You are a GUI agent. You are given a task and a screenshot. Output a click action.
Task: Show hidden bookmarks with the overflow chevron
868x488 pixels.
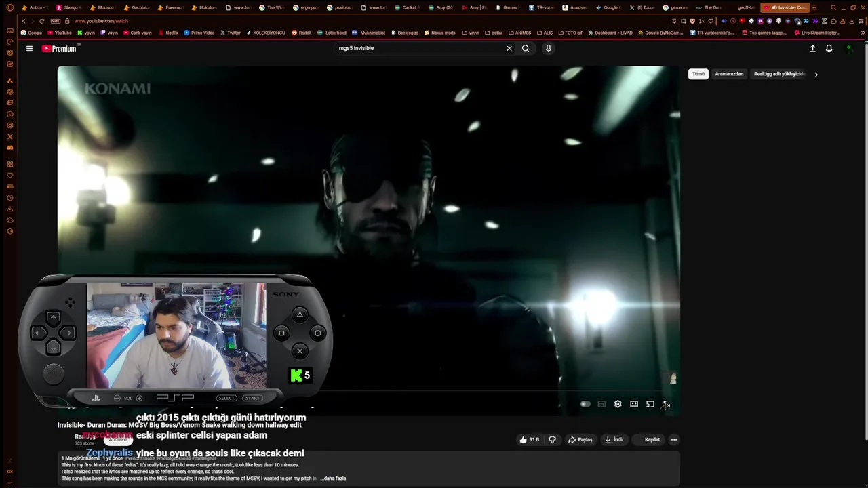click(x=861, y=33)
